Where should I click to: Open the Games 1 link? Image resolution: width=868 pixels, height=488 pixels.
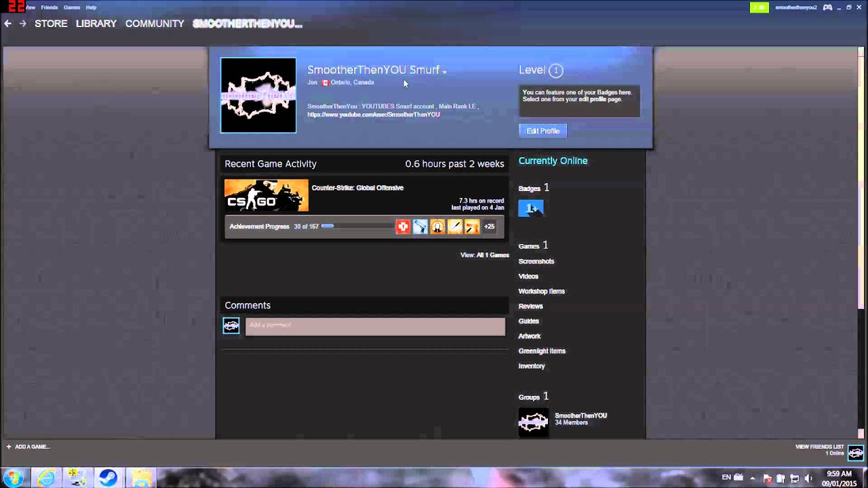click(x=533, y=245)
